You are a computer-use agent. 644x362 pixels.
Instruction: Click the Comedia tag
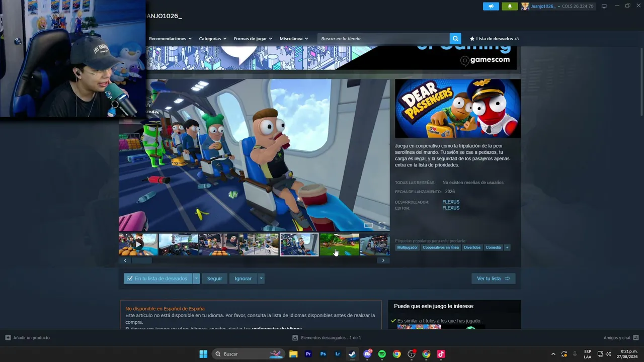click(x=493, y=247)
